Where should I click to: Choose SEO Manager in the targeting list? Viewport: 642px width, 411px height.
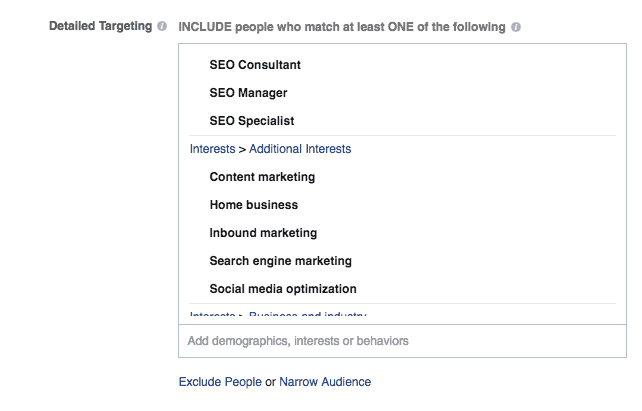[248, 93]
